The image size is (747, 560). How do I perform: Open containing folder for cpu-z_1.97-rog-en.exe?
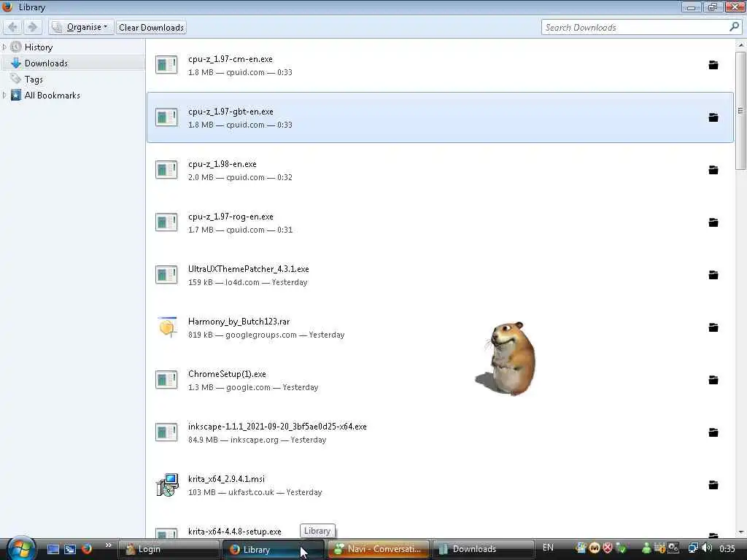pos(713,222)
